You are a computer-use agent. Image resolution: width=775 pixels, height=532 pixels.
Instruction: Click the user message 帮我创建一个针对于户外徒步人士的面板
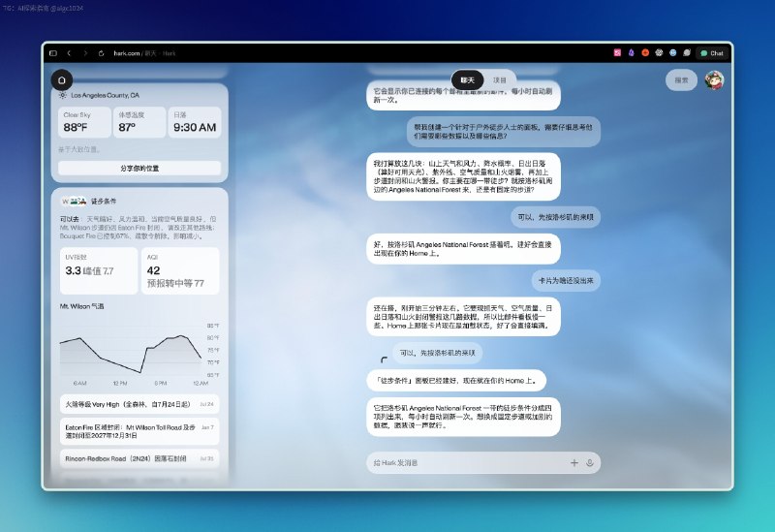(x=504, y=132)
